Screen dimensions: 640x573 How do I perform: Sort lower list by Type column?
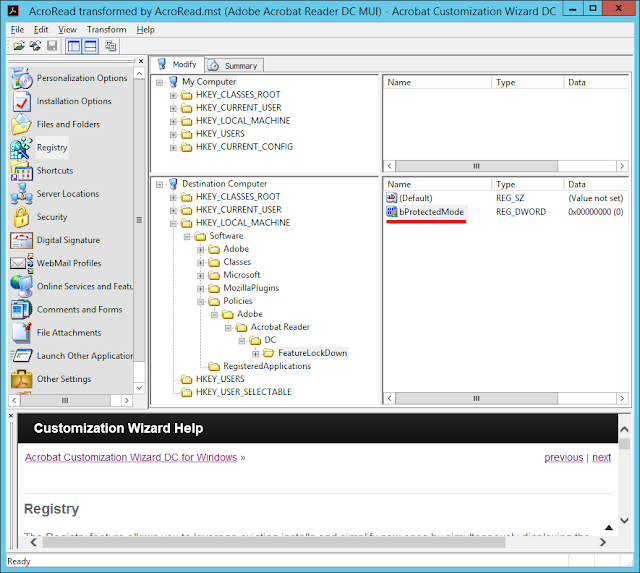[x=527, y=184]
